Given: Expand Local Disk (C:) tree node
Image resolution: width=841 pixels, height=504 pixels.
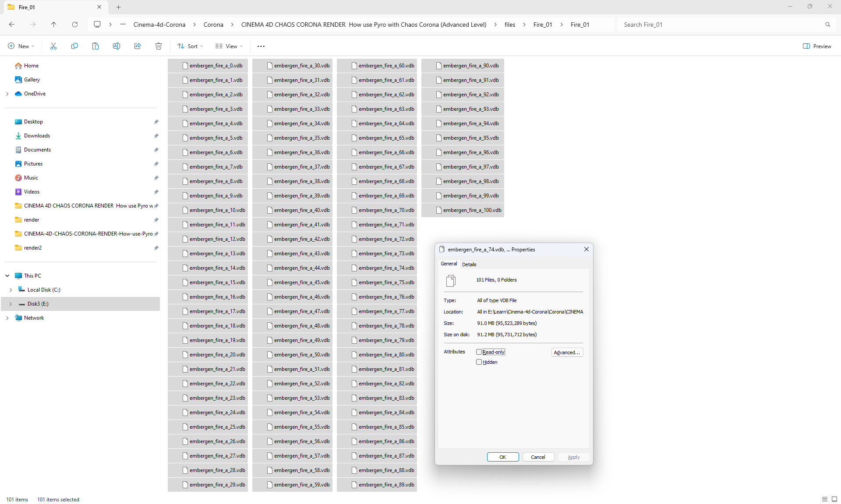Looking at the screenshot, I should [11, 290].
